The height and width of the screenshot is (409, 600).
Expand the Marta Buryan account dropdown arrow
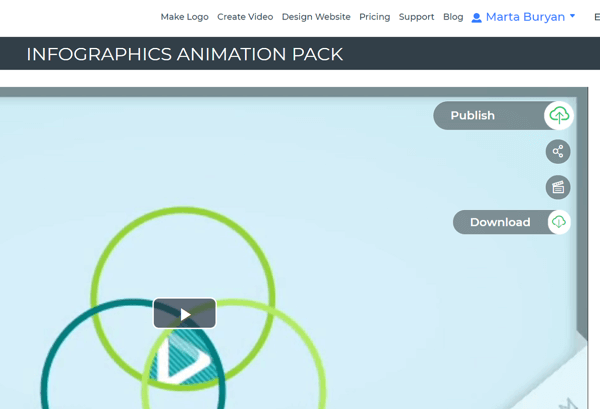pos(572,16)
